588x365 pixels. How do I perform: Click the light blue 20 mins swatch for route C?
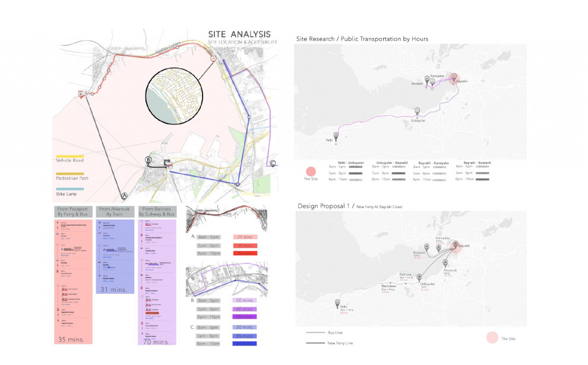click(245, 327)
